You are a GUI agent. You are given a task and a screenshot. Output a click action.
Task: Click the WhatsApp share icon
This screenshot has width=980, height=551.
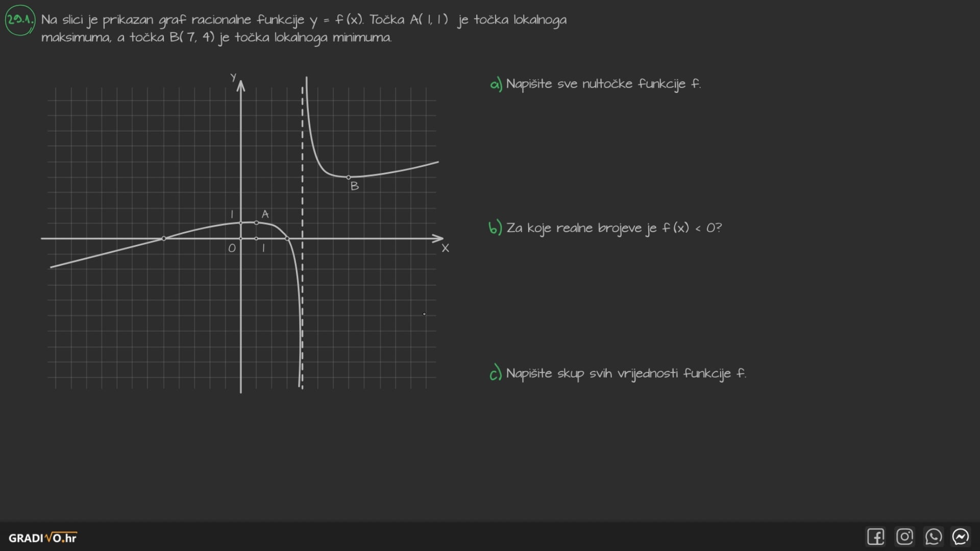pos(933,537)
